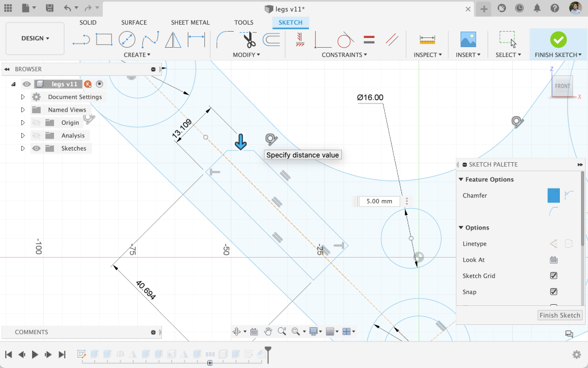Switch to the SHEET METAL tab

(x=190, y=22)
